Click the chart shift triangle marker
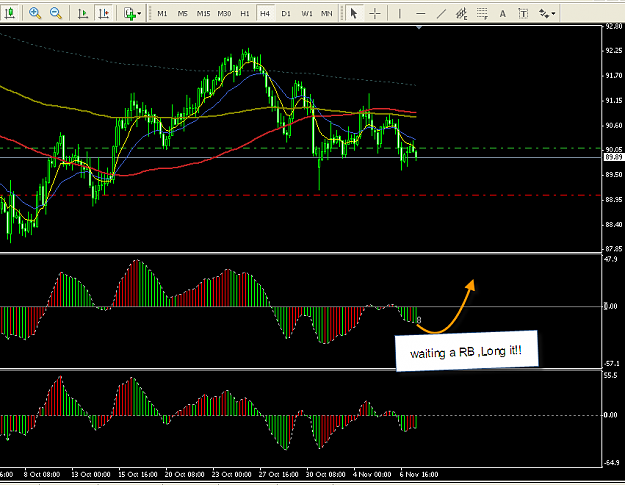625x485 pixels. coord(419,27)
